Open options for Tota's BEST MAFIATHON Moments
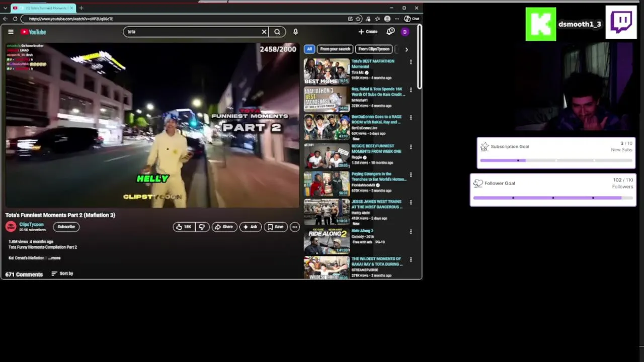Viewport: 644px width, 362px height. (411, 62)
